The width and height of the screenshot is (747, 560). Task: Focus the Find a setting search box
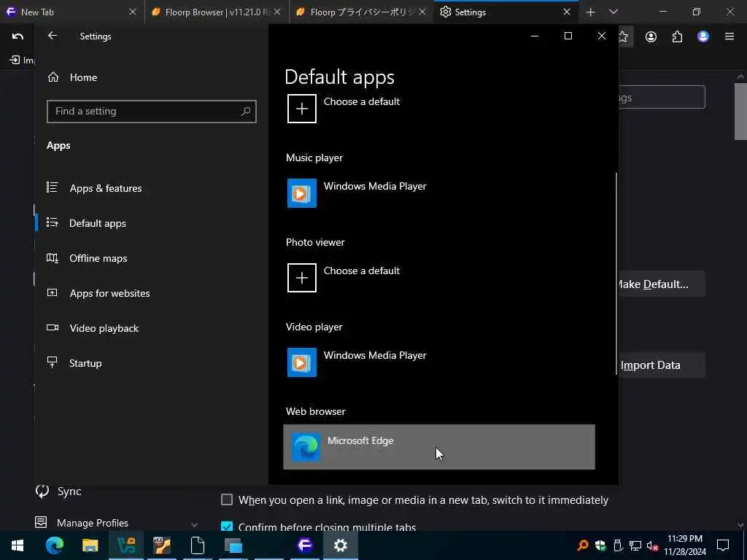coord(152,112)
